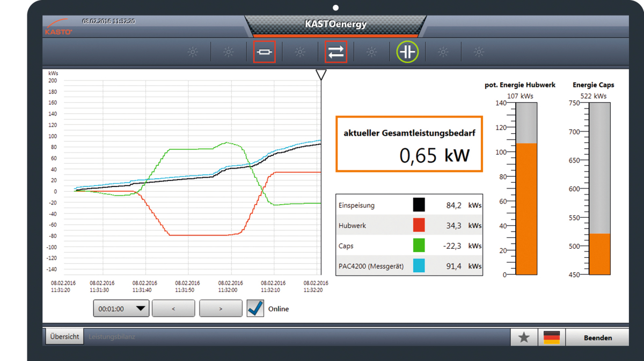Image resolution: width=644 pixels, height=361 pixels.
Task: Click the Energie Caps bar gauge
Action: pyautogui.click(x=599, y=189)
